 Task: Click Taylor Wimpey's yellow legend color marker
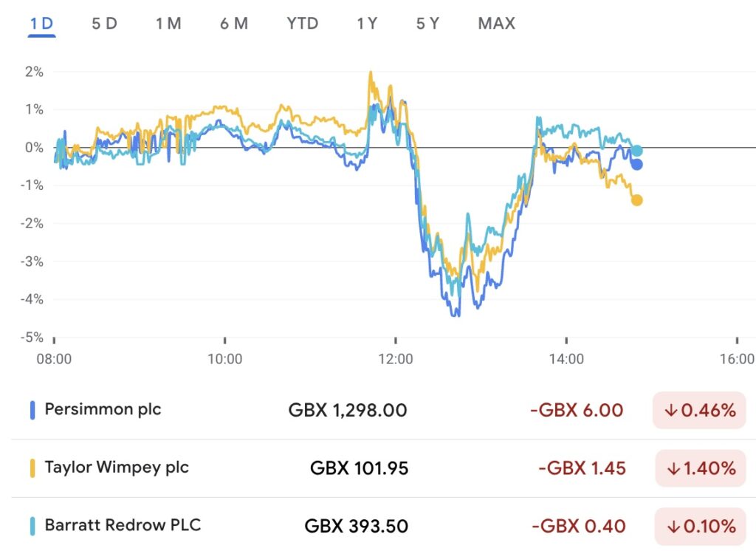point(32,468)
